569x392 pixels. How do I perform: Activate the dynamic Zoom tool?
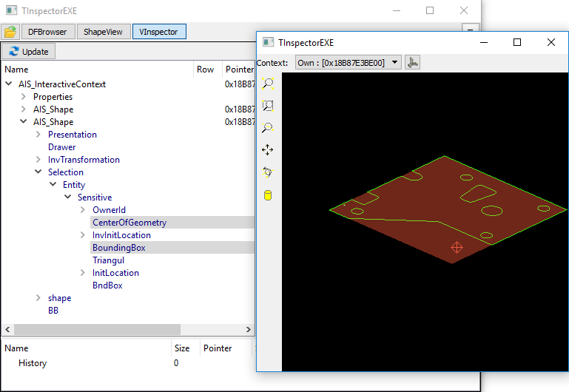[x=268, y=128]
